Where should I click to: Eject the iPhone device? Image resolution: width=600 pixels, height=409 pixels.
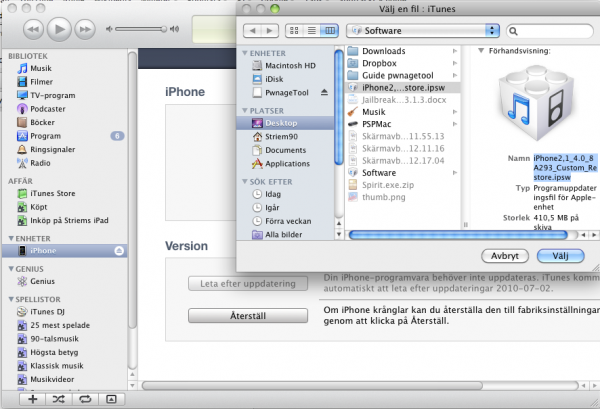coord(119,251)
